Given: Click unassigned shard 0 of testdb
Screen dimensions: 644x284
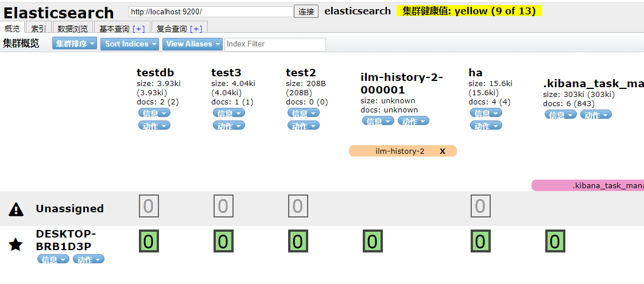Looking at the screenshot, I should (149, 206).
